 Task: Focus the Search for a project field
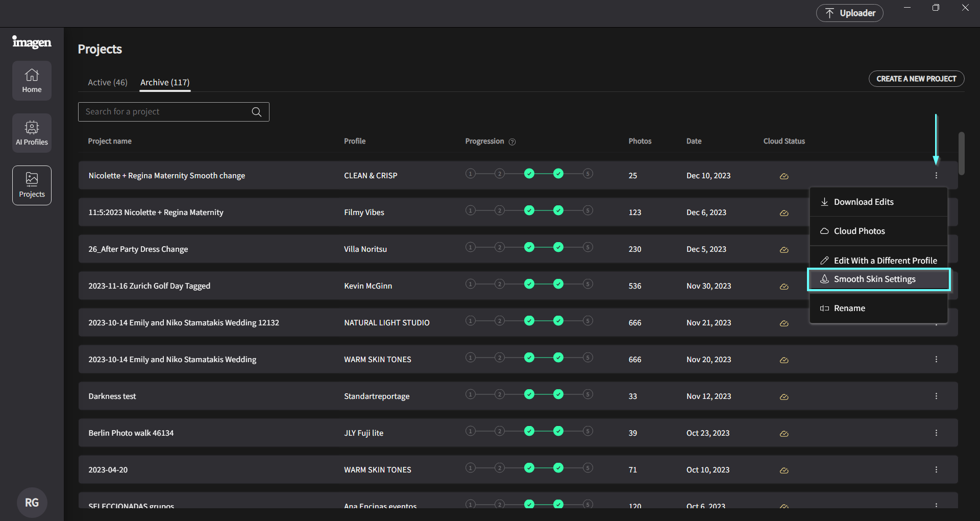click(174, 112)
